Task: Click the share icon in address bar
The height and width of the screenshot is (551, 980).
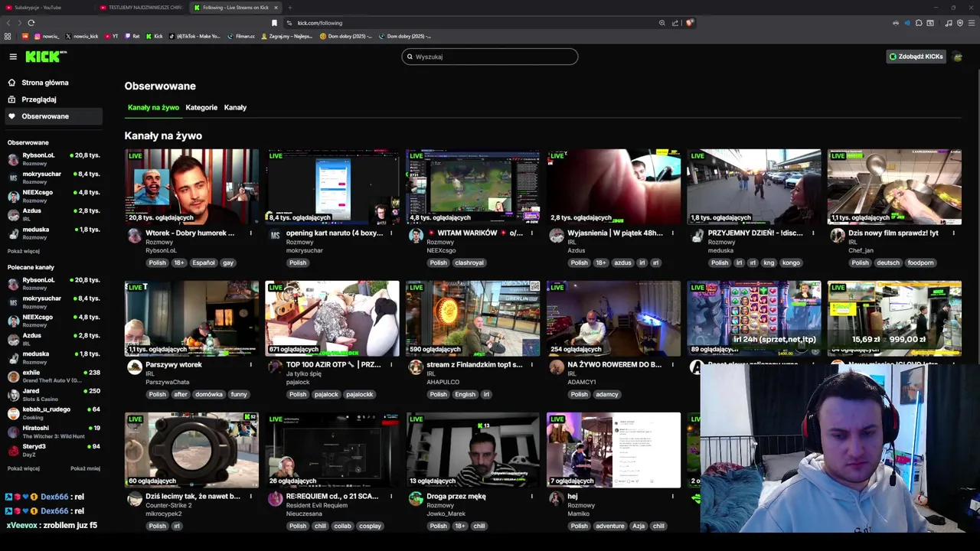Action: click(675, 23)
